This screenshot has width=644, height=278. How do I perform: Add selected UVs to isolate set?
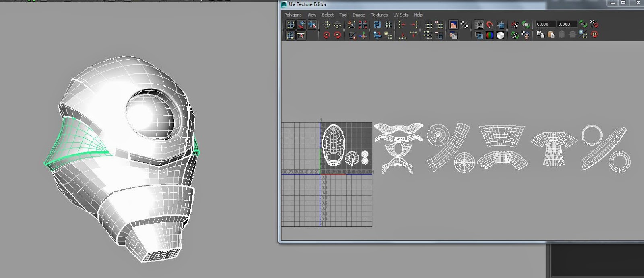point(439,25)
